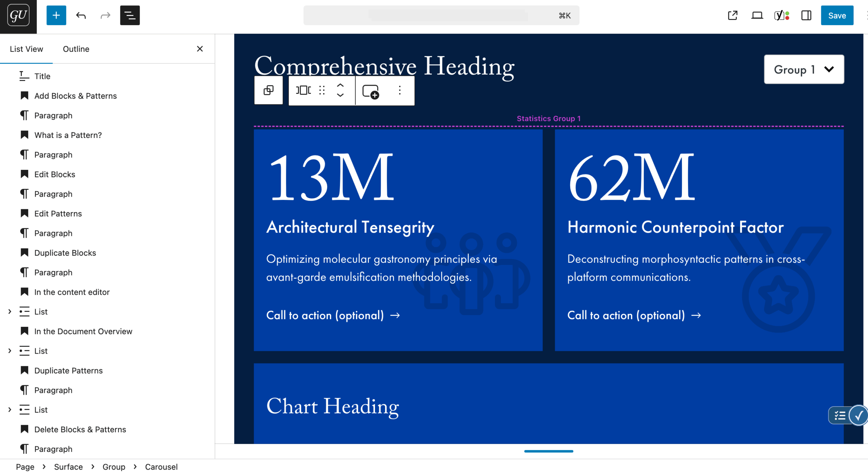Click the list icon below Duplicate Patterns paragraph
The height and width of the screenshot is (474, 868).
[x=24, y=410]
